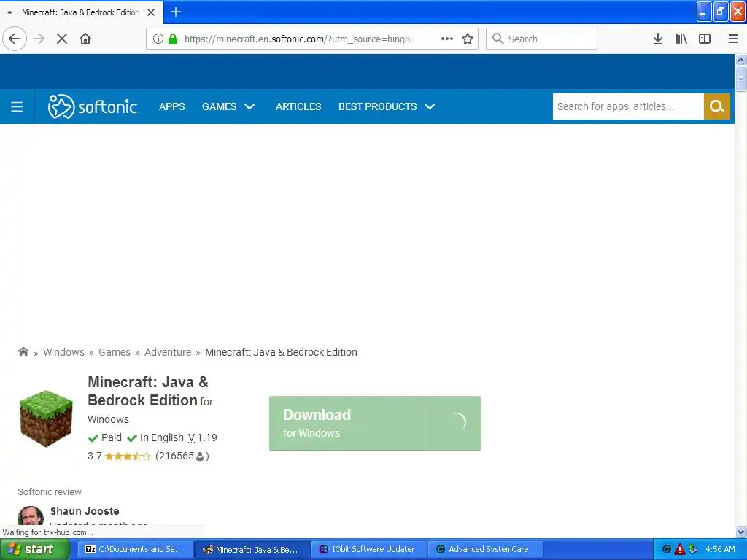Click the In English language label
The image size is (747, 560).
tap(161, 437)
